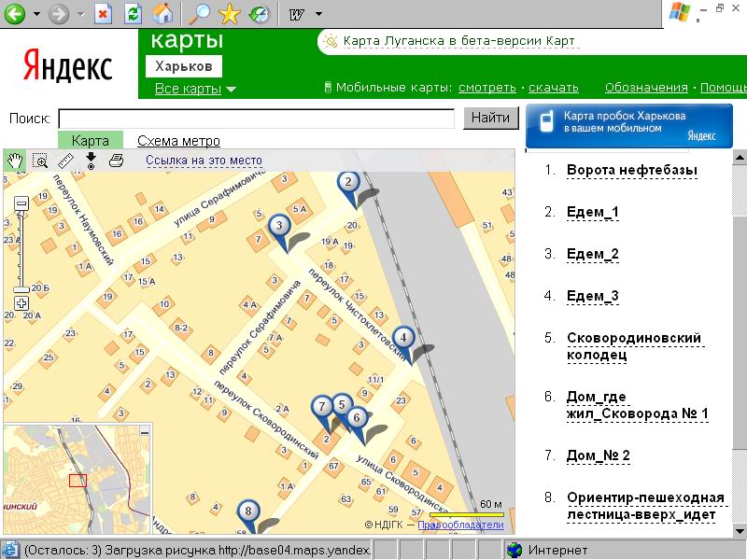
Task: Click map marker number 4
Action: pos(403,338)
